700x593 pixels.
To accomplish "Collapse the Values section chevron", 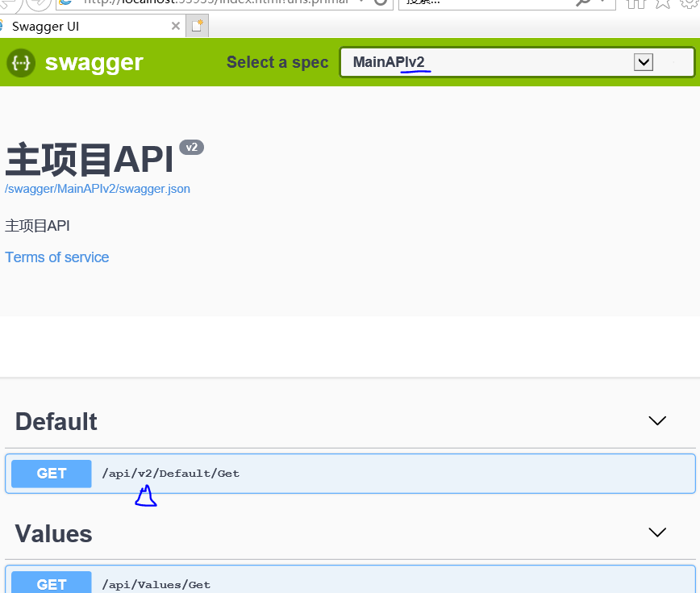I will [657, 532].
